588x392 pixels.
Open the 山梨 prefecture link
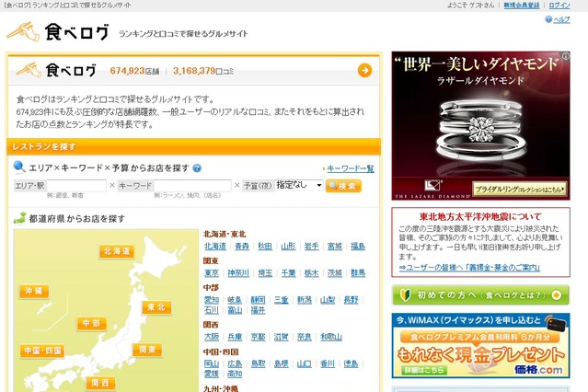(328, 300)
